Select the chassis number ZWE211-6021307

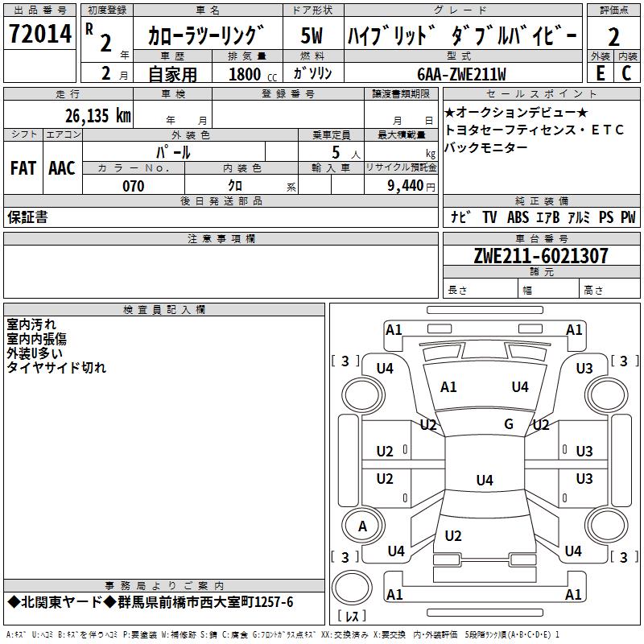point(541,256)
